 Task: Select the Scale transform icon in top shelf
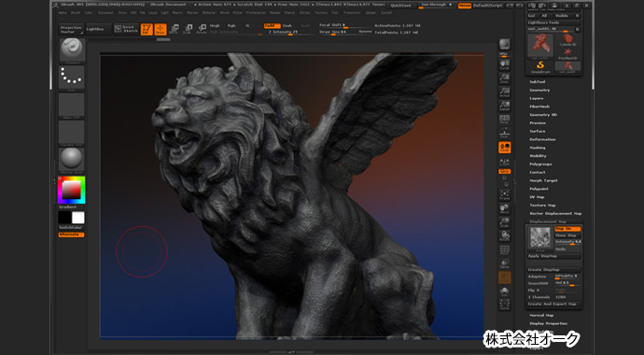click(x=188, y=29)
